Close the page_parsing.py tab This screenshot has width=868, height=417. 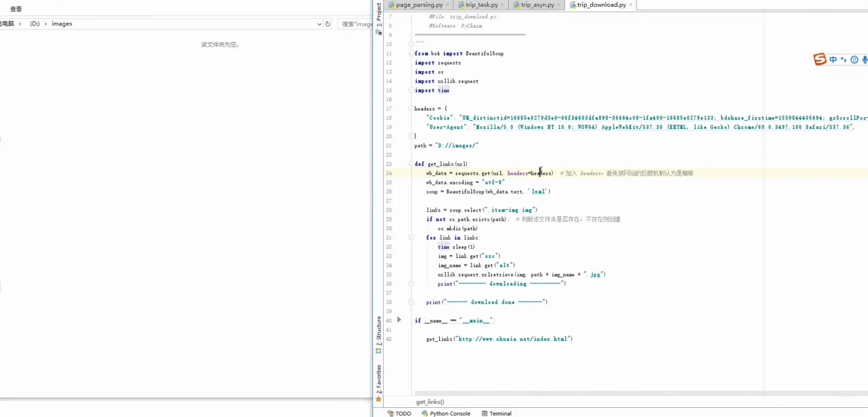448,5
